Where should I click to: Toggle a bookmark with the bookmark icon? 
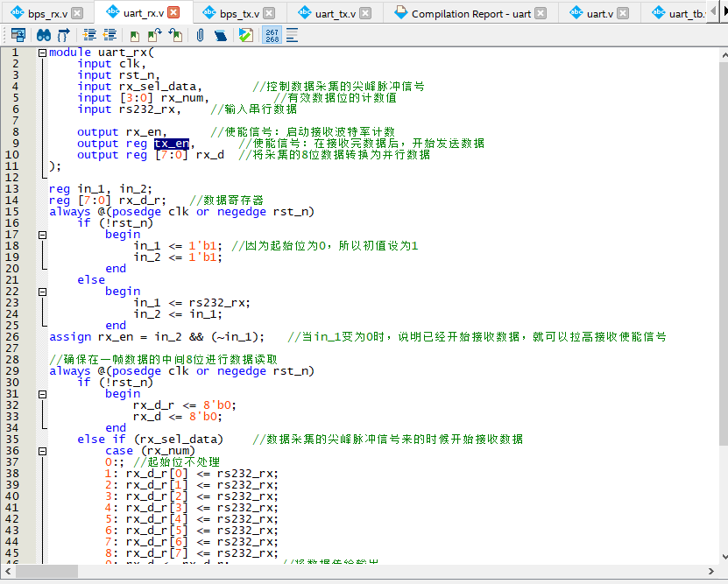[x=135, y=35]
